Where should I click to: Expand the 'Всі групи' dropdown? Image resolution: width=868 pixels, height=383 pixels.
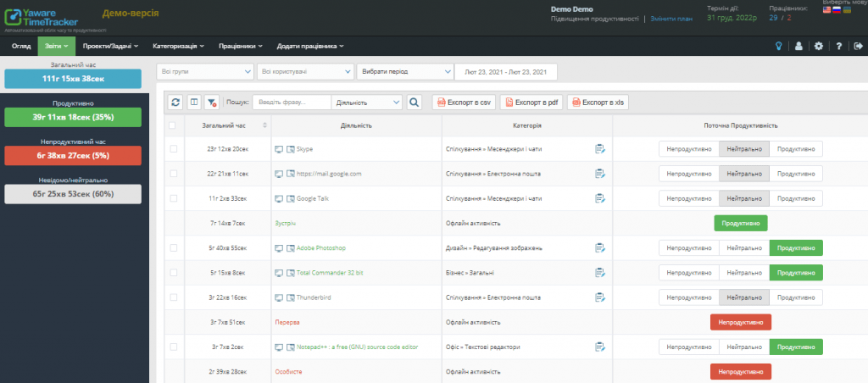pos(205,72)
